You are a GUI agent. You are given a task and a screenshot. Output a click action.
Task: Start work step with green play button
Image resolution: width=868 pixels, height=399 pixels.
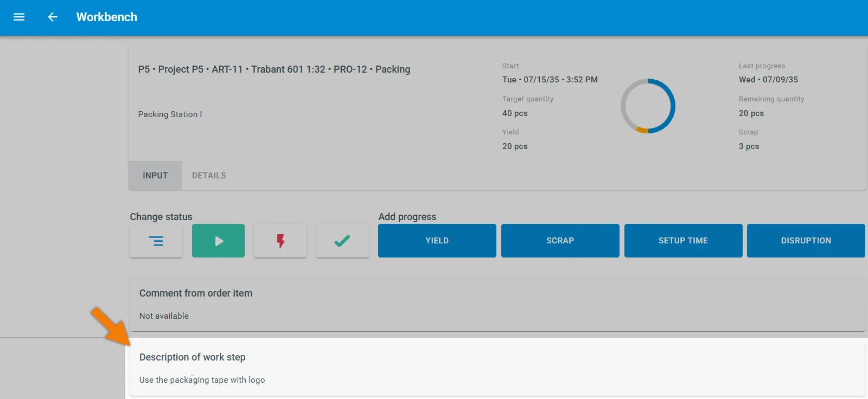click(x=218, y=241)
